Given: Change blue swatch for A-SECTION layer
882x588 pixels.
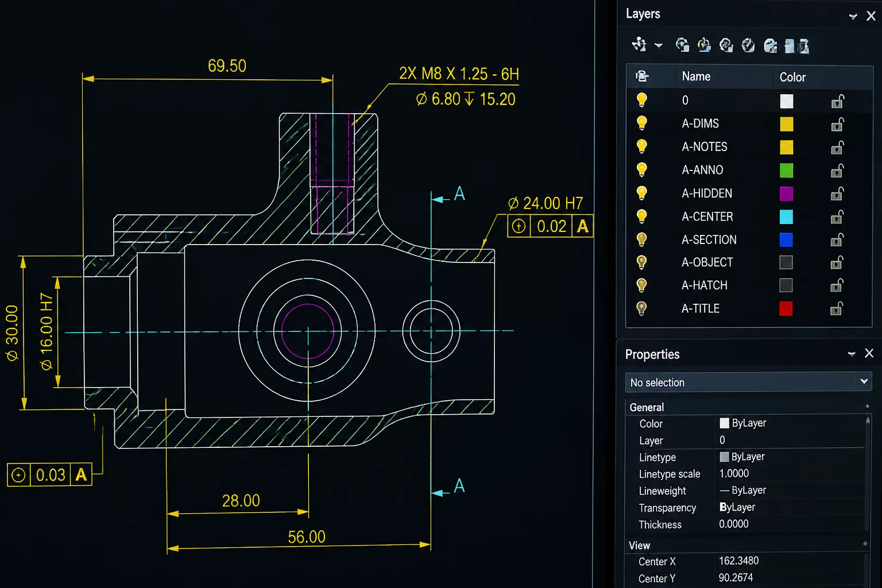Looking at the screenshot, I should [786, 239].
